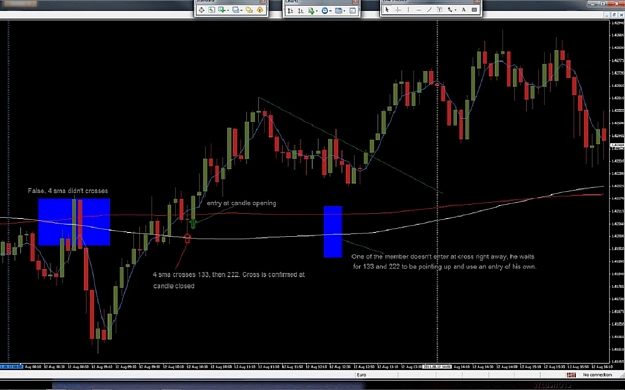The image size is (625, 390).
Task: Click the round yellow icon in first toolbar
Action: [x=260, y=10]
